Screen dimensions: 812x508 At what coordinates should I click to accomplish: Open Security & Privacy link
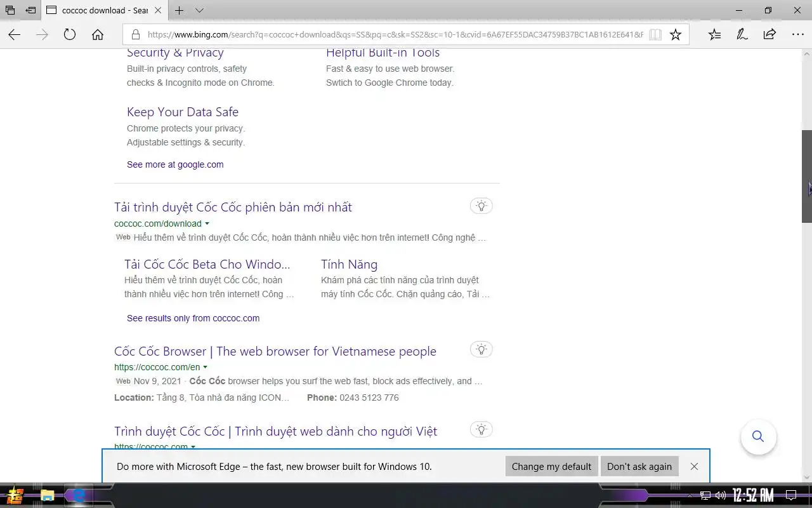pyautogui.click(x=175, y=53)
